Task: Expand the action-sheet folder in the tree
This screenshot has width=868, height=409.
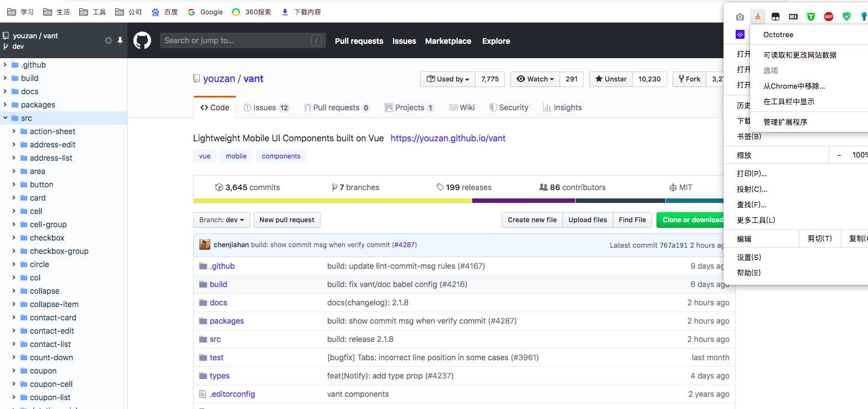Action: 15,131
